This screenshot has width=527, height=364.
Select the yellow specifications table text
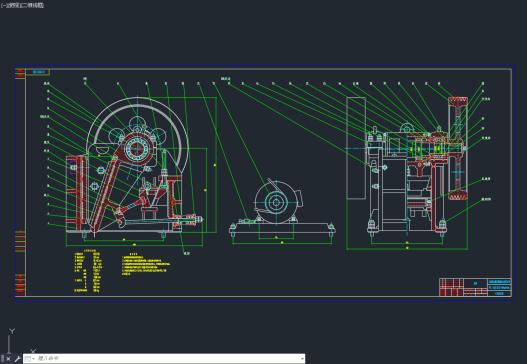(88, 271)
